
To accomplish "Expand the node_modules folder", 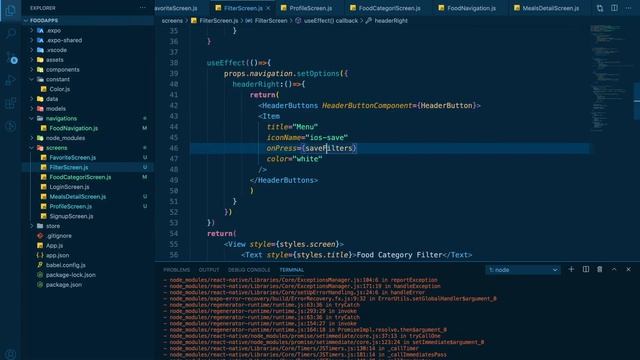I will tap(87, 138).
